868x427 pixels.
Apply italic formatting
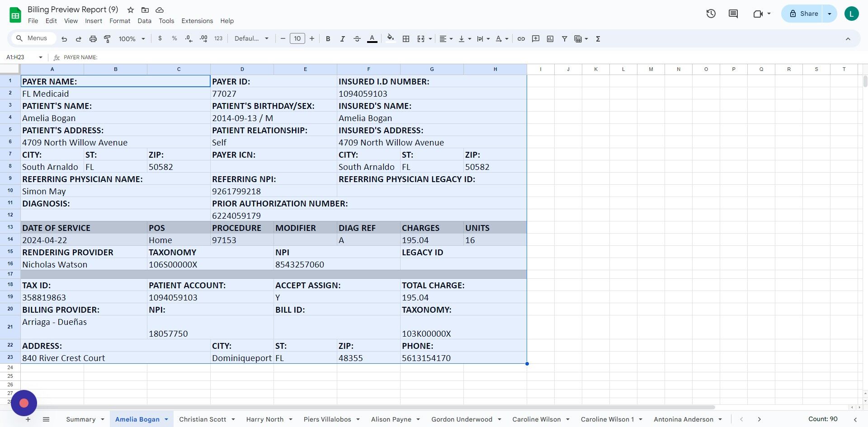tap(342, 38)
